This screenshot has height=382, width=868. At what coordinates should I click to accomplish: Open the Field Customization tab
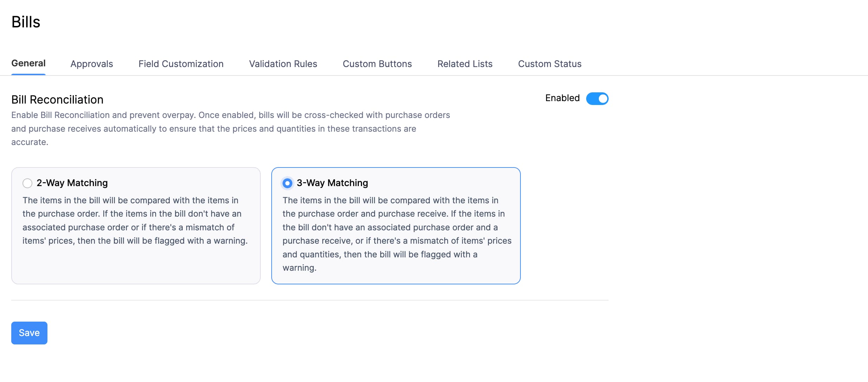click(x=181, y=64)
